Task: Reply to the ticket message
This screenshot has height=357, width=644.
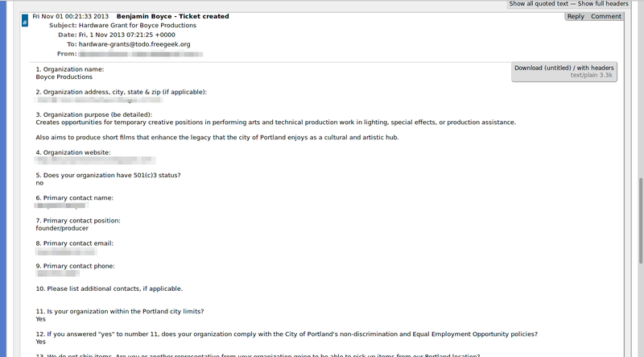Action: tap(576, 16)
